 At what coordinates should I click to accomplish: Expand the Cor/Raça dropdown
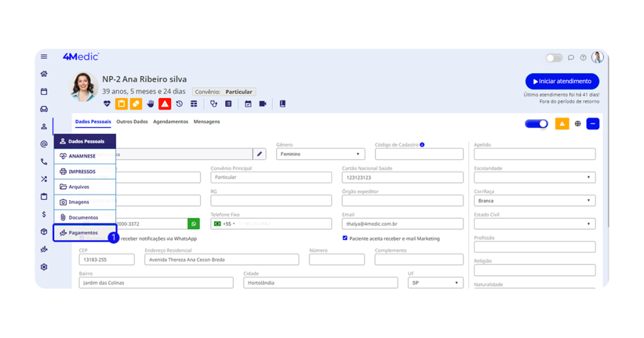(x=534, y=201)
